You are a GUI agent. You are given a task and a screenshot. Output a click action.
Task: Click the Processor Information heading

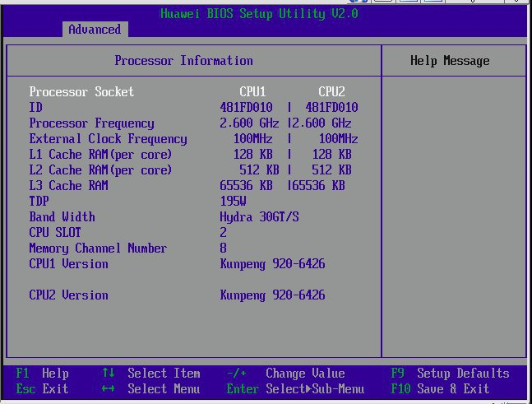pyautogui.click(x=183, y=61)
